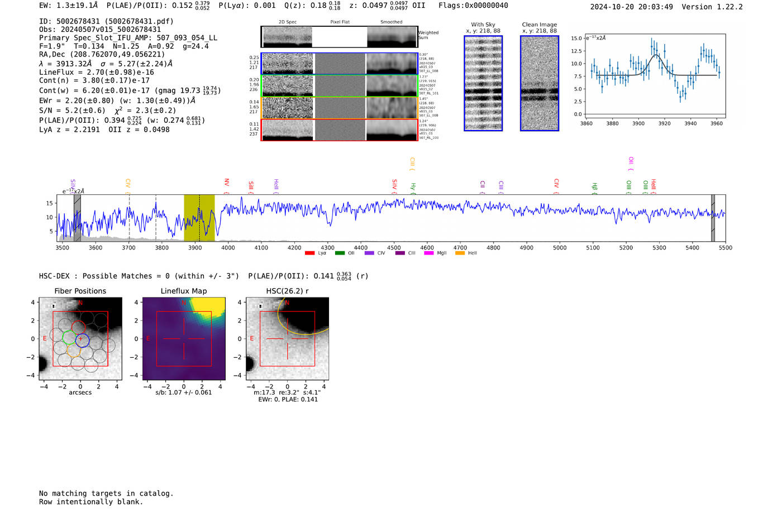
Task: Open the Weighted Sum Smoothed cutout
Action: [x=392, y=37]
